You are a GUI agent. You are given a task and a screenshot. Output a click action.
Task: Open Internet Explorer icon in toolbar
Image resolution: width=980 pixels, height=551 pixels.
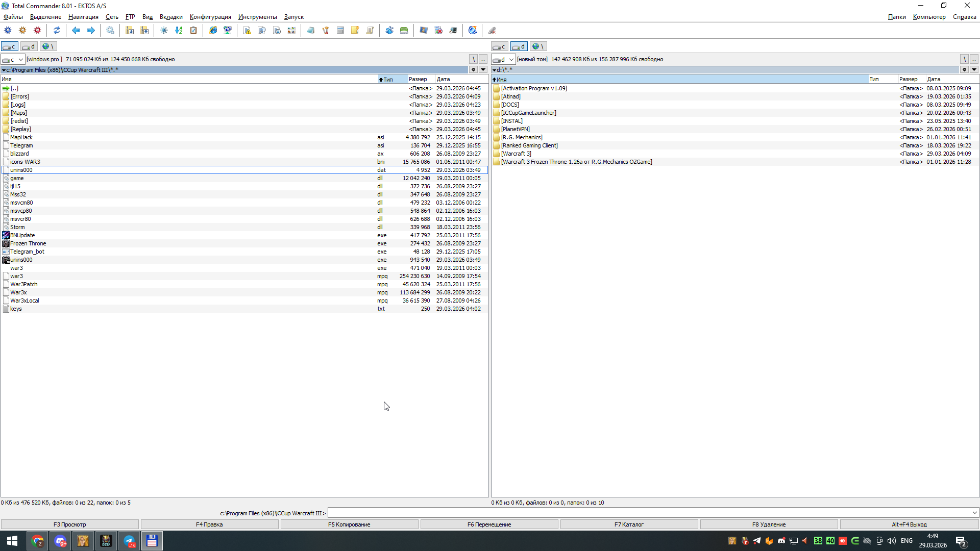213,31
